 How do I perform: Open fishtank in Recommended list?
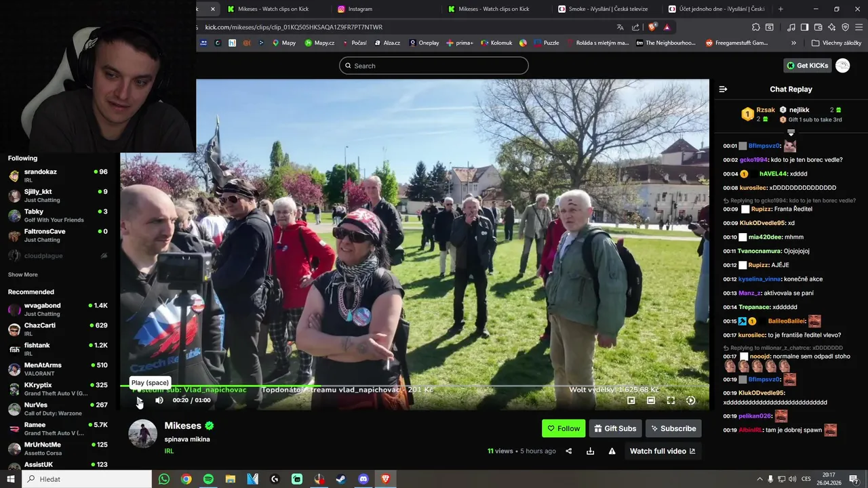(x=58, y=349)
